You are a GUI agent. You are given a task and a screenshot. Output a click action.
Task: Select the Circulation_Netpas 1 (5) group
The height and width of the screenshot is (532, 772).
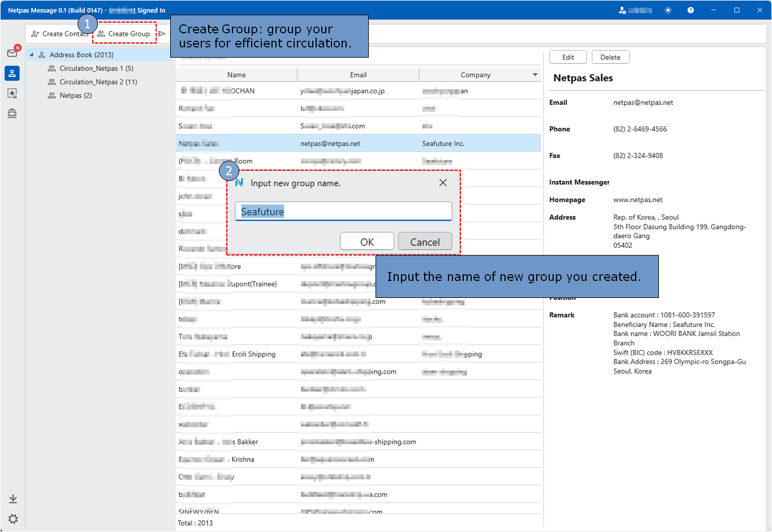click(x=96, y=68)
